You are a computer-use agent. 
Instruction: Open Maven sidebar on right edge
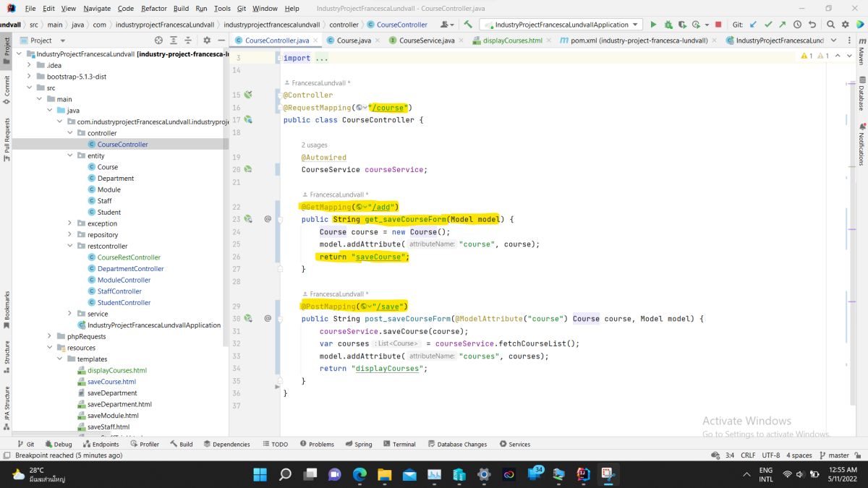point(861,53)
